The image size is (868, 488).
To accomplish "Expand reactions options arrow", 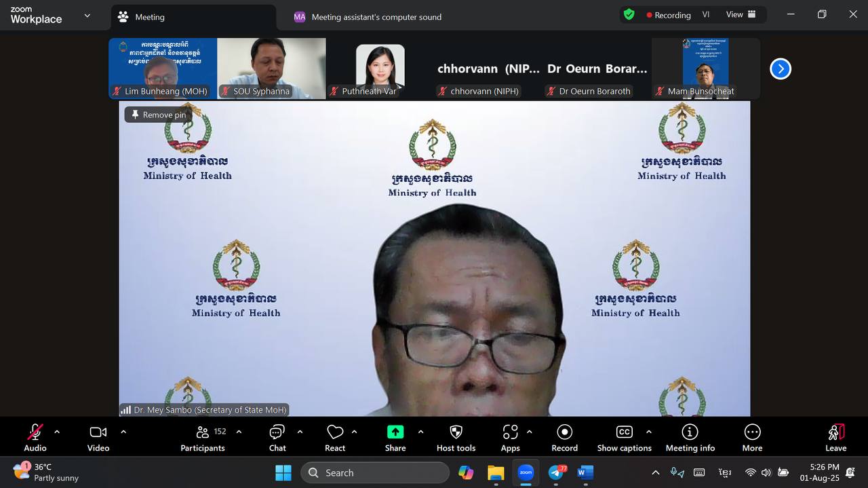I will (x=354, y=432).
